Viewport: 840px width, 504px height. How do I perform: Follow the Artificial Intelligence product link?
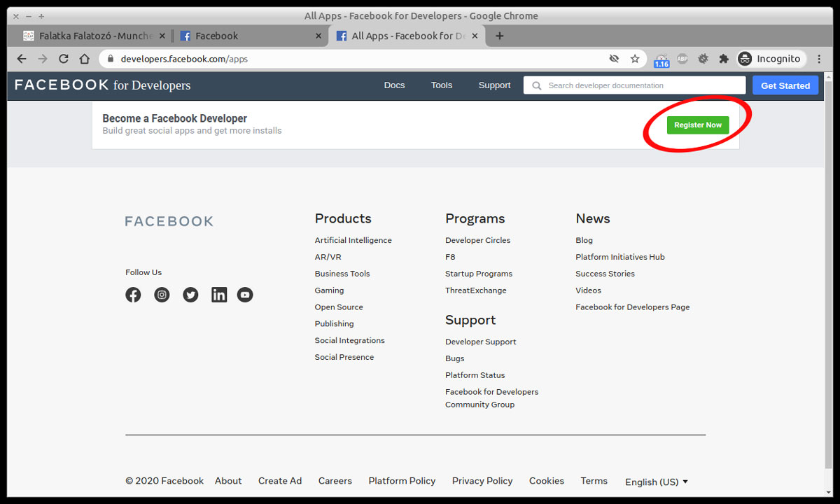tap(353, 240)
